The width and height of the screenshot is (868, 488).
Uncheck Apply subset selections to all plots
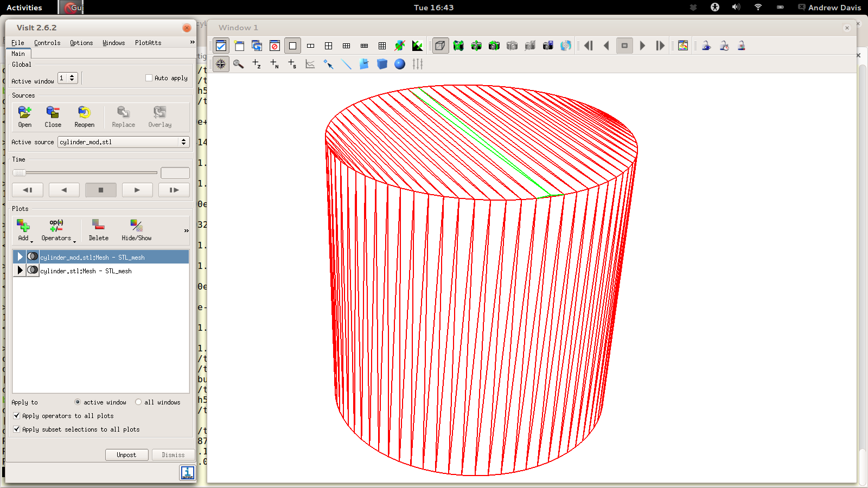coord(16,429)
